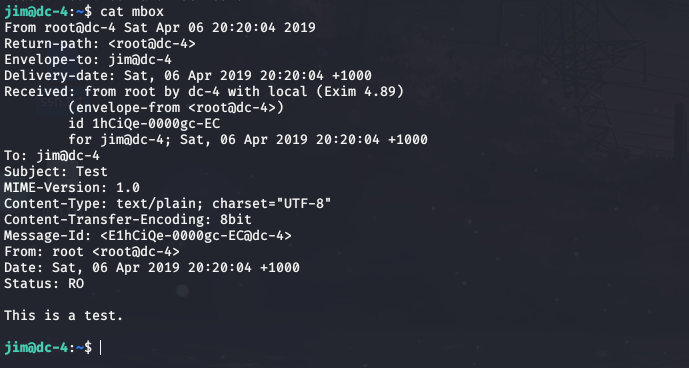Image resolution: width=689 pixels, height=368 pixels.
Task: Click the 'From: root <root@dc-4>' line
Action: [x=92, y=251]
